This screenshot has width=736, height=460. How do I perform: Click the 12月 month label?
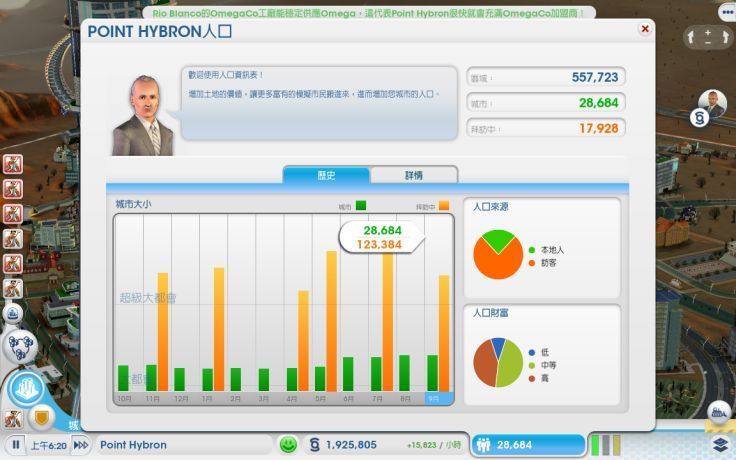(181, 399)
